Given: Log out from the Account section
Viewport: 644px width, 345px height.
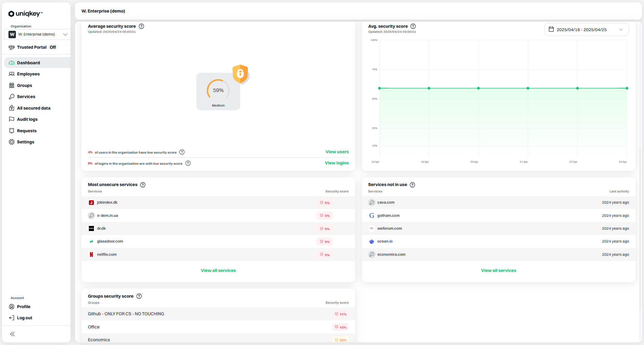Looking at the screenshot, I should tap(24, 318).
